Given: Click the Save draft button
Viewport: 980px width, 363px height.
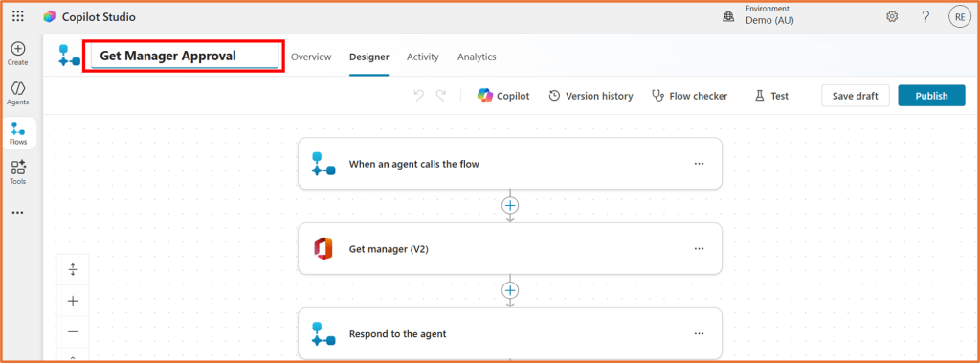Looking at the screenshot, I should 855,96.
